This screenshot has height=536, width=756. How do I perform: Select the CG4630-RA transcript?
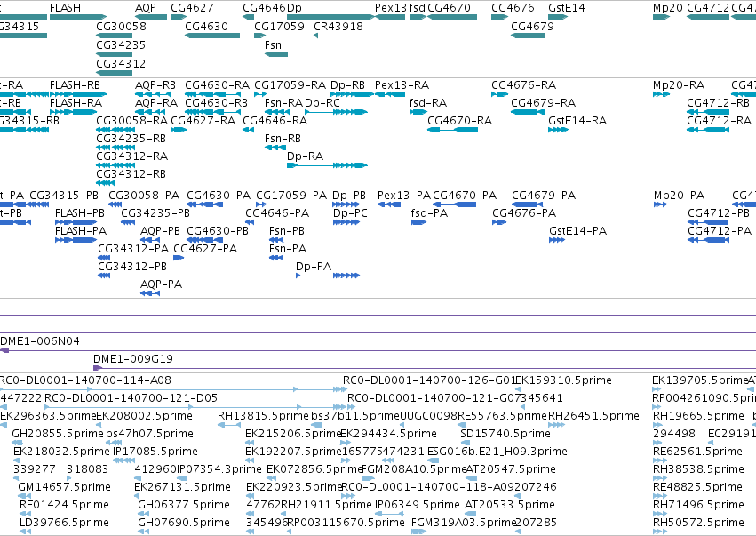tap(212, 94)
